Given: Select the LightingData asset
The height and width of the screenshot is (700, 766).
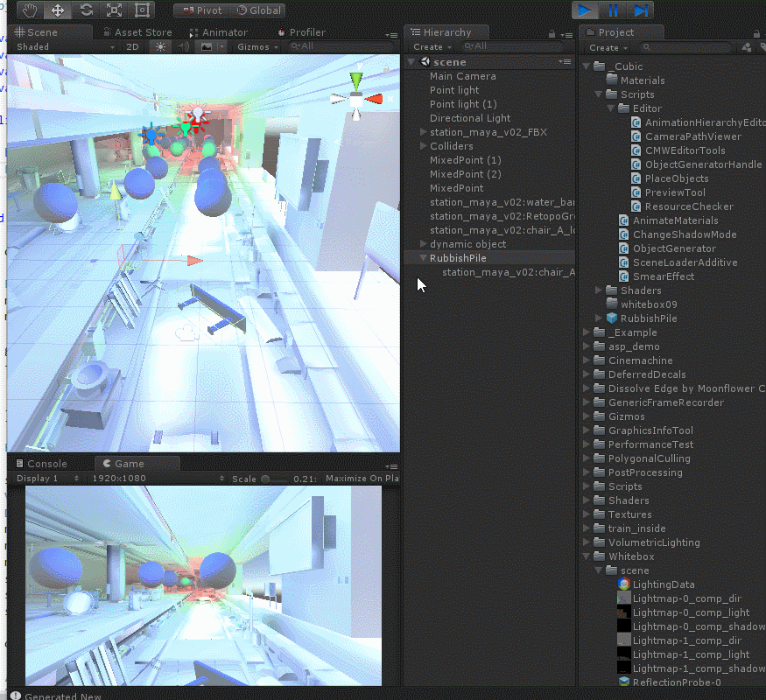Looking at the screenshot, I should (x=663, y=584).
